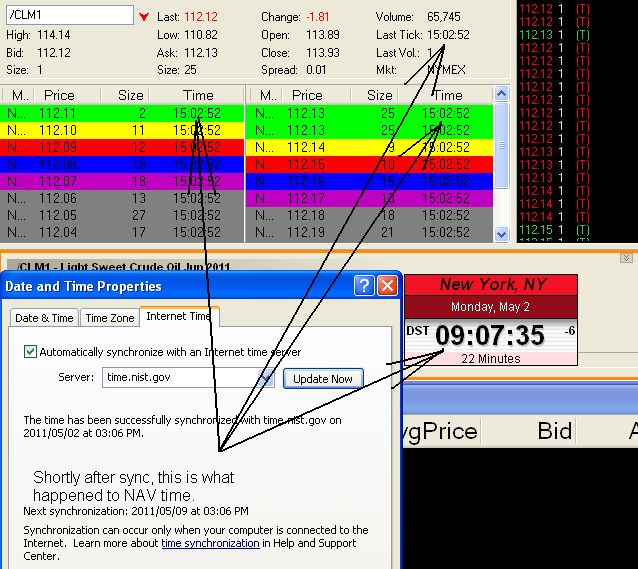Image resolution: width=638 pixels, height=569 pixels.
Task: Click the bid Time column header
Action: (198, 95)
